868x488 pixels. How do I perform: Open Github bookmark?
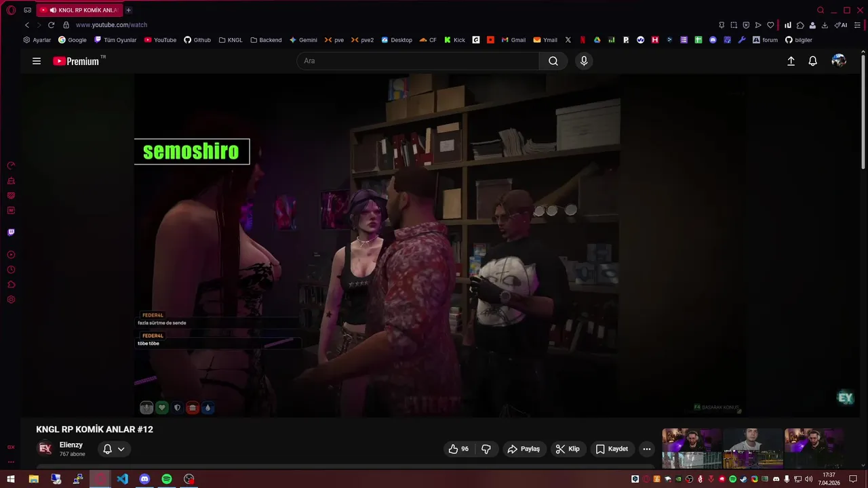pos(197,40)
